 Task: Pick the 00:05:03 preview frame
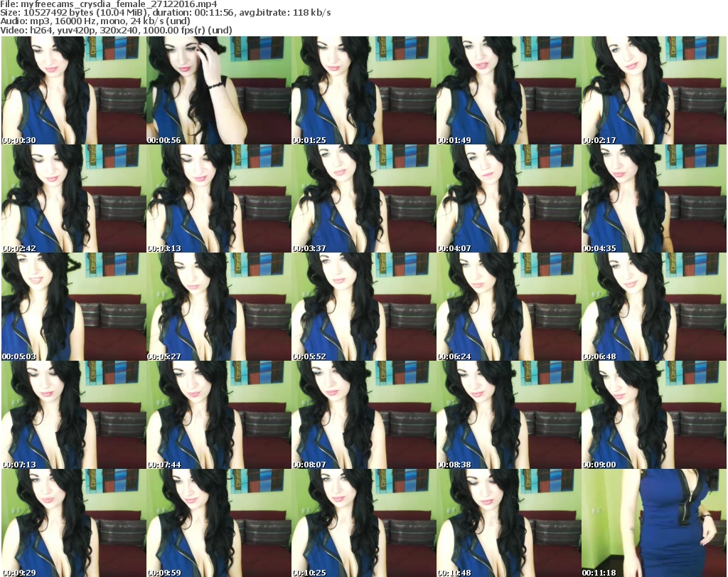74,307
